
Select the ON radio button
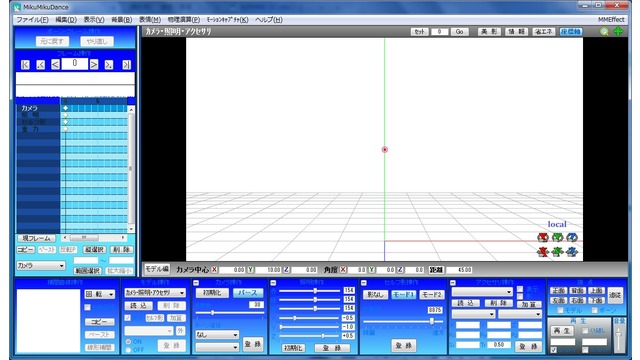click(129, 341)
